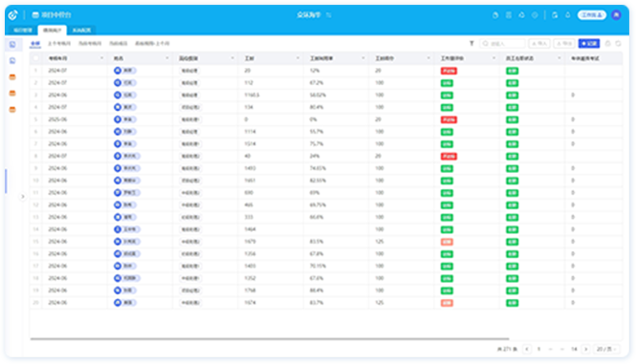Screen dimensions: 636x364
Task: Click page 1 in pagination
Action: point(538,349)
